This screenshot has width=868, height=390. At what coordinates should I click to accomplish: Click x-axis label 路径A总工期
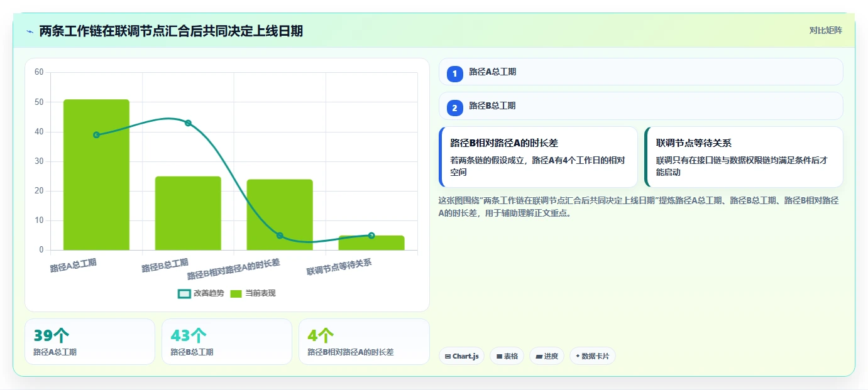[x=74, y=265]
